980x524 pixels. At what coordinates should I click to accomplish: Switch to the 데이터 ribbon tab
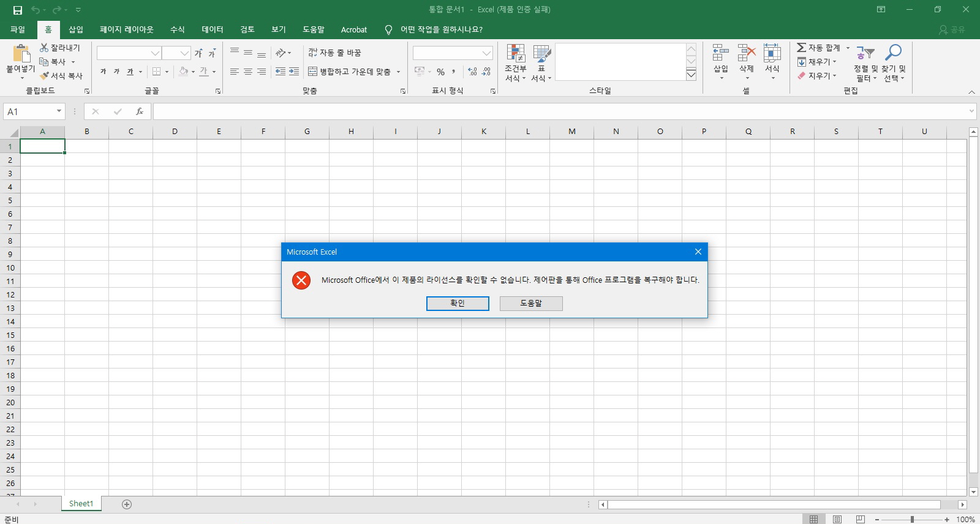[213, 29]
